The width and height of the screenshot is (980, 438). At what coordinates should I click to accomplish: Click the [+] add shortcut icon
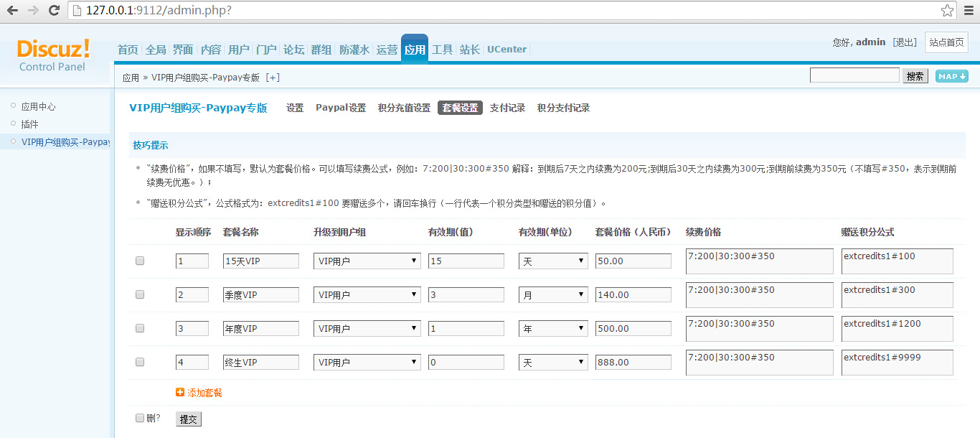[273, 78]
